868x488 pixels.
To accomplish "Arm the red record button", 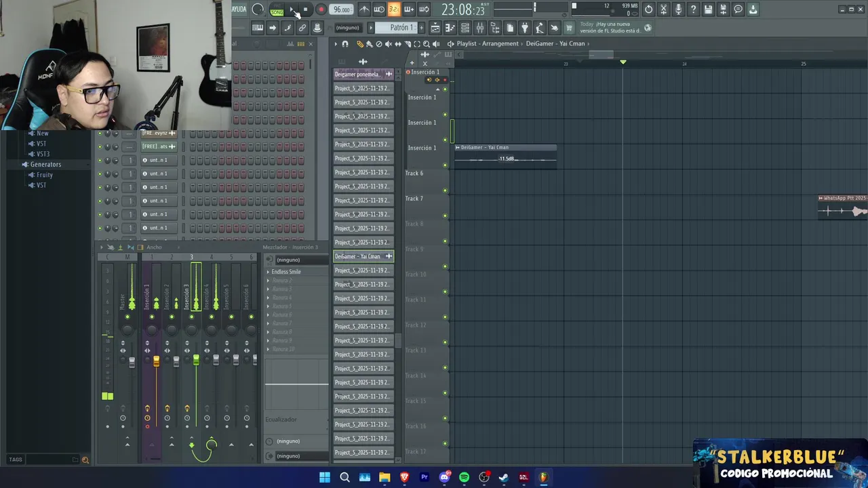I will tap(321, 9).
